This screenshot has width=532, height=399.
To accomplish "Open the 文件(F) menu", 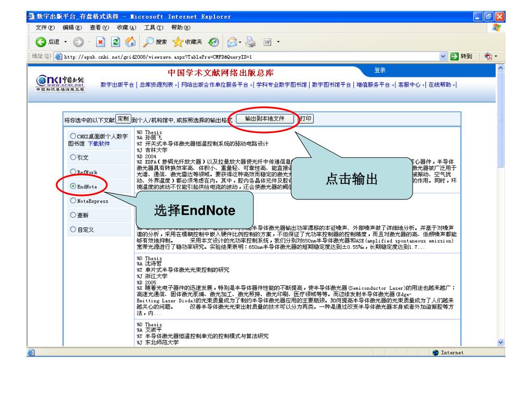I will click(45, 28).
